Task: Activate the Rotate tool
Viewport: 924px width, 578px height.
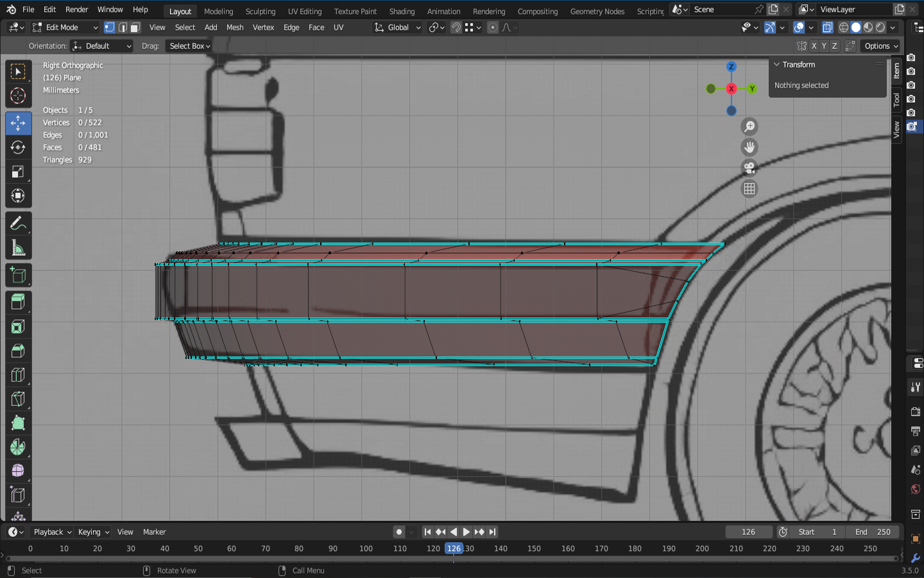Action: click(x=18, y=147)
